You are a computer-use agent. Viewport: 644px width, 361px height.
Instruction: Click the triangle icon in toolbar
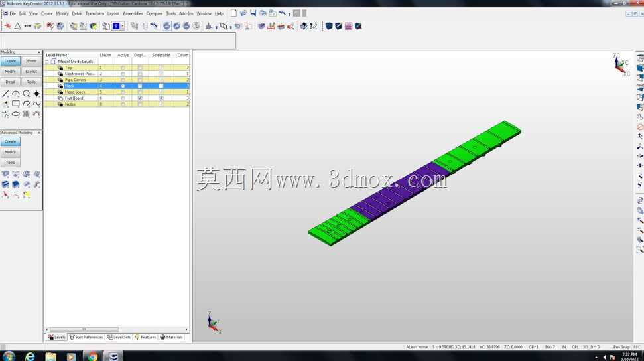pos(18,26)
